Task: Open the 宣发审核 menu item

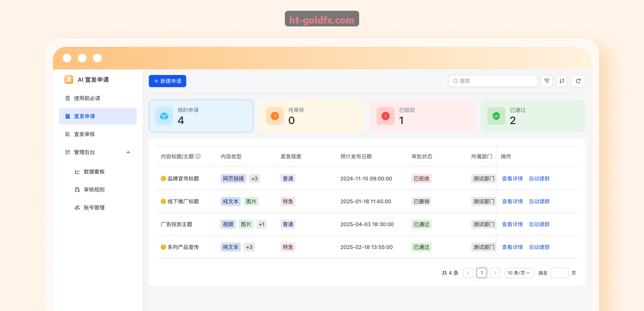Action: click(98, 134)
